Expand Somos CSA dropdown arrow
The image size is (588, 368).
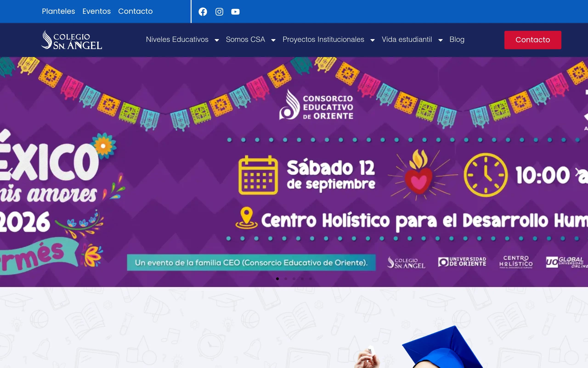point(273,40)
